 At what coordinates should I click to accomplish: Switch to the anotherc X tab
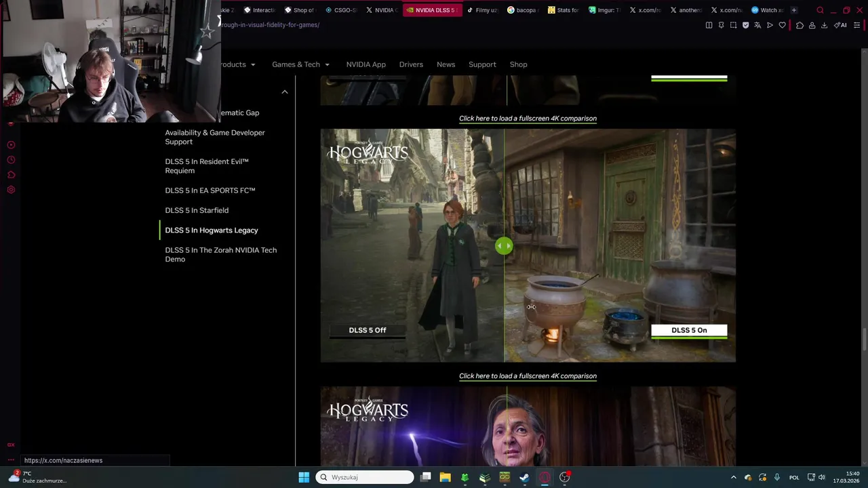click(x=686, y=10)
